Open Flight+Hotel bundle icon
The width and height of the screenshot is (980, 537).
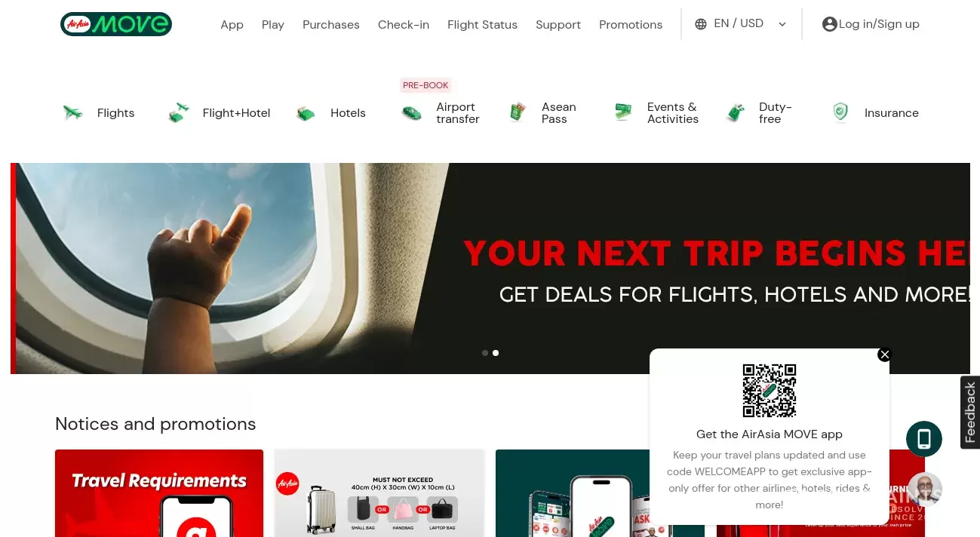pyautogui.click(x=179, y=113)
